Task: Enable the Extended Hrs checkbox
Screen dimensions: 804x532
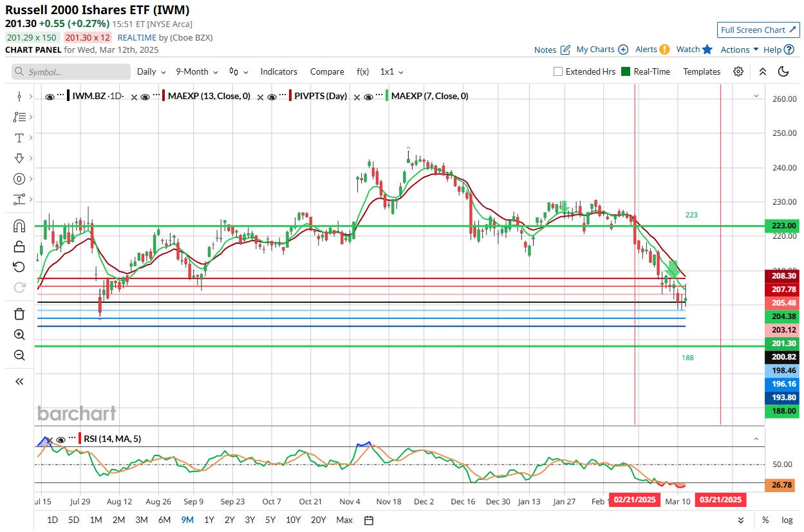Action: (x=558, y=71)
